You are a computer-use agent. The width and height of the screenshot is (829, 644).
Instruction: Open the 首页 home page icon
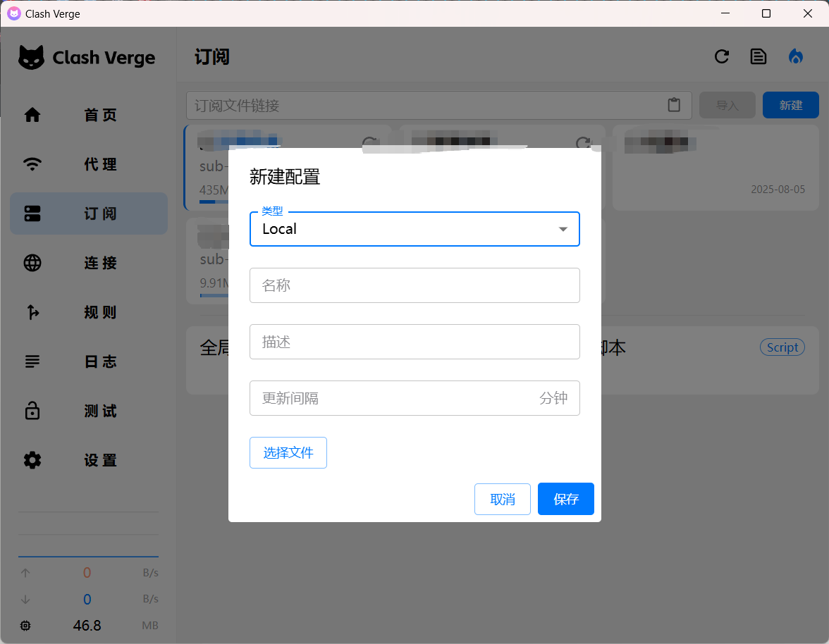(x=32, y=115)
